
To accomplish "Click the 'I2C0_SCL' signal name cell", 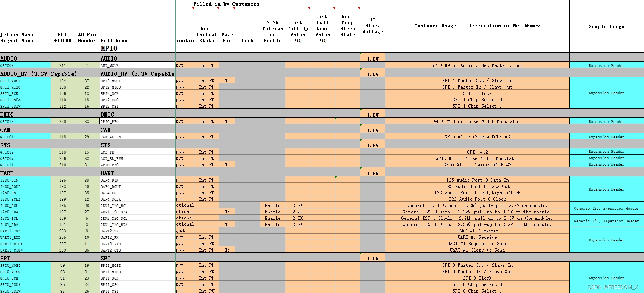I will coord(25,205).
